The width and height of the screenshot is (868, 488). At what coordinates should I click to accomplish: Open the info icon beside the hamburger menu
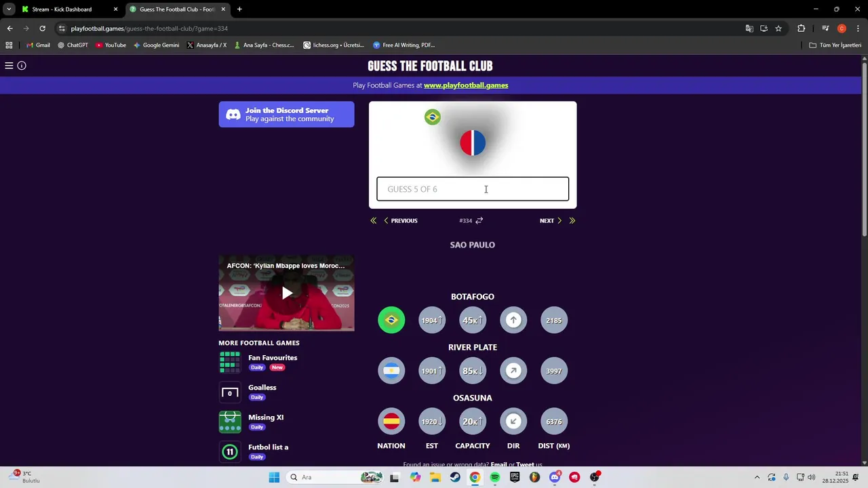click(x=22, y=66)
